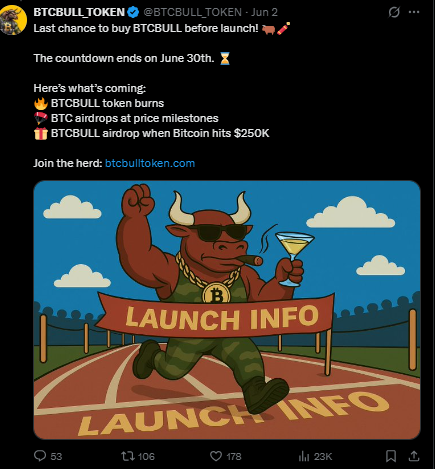Click the 106 reposts count
Image resolution: width=435 pixels, height=469 pixels.
[x=146, y=456]
